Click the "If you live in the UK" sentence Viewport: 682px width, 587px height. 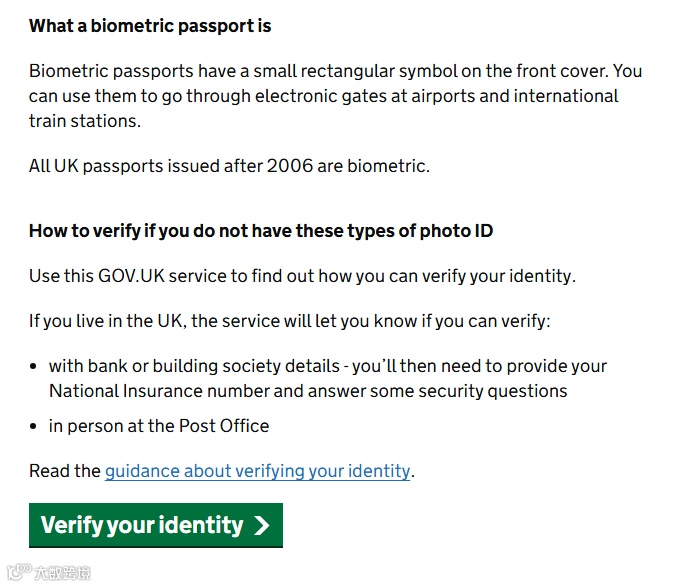(289, 321)
